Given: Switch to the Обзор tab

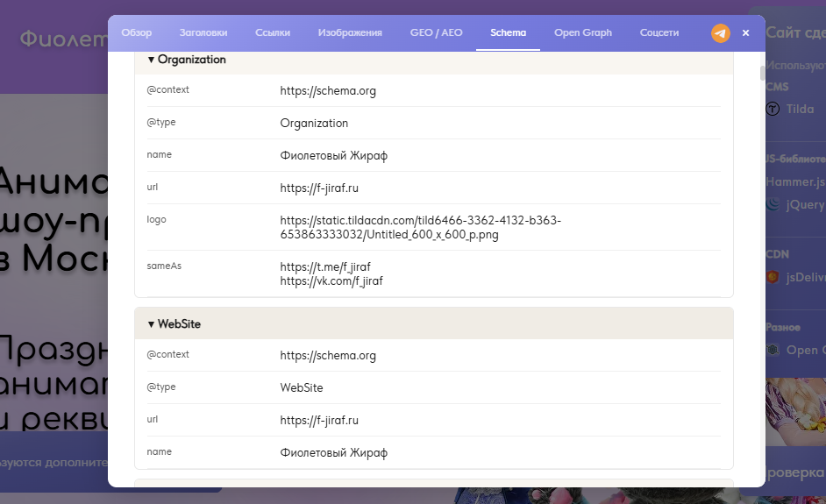Looking at the screenshot, I should [137, 32].
